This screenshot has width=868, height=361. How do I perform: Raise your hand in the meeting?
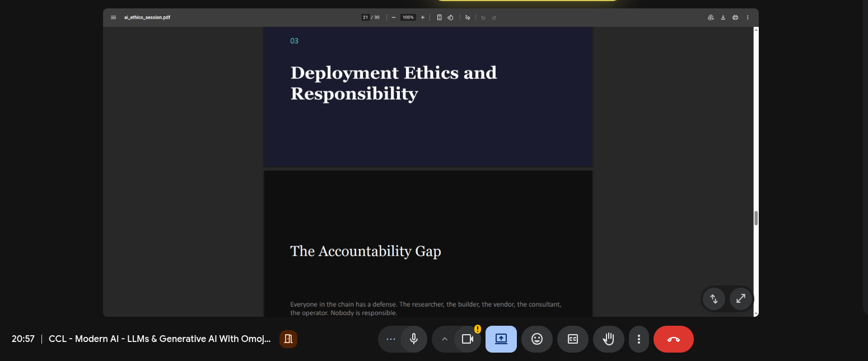pyautogui.click(x=609, y=339)
